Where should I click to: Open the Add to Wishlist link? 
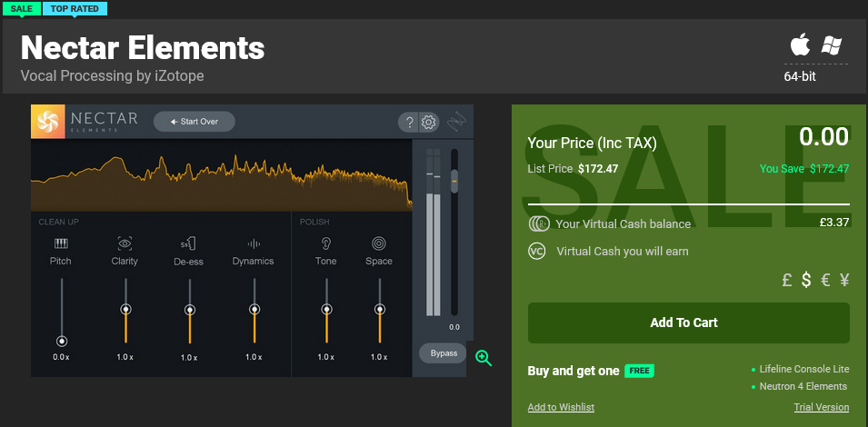pos(561,407)
